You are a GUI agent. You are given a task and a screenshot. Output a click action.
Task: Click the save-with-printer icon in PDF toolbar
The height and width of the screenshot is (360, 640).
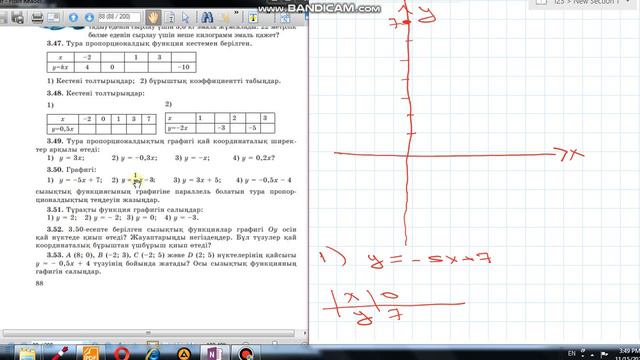17,18
